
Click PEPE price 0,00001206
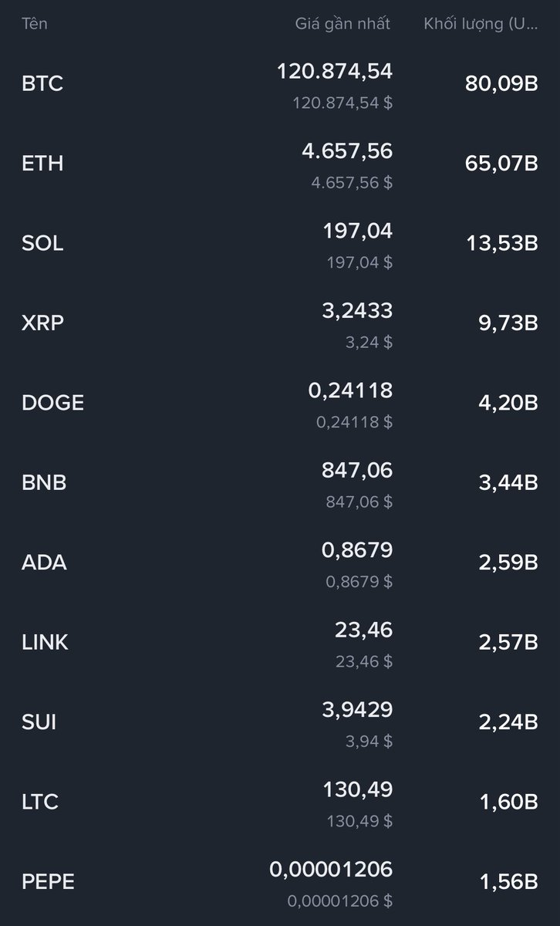(331, 870)
